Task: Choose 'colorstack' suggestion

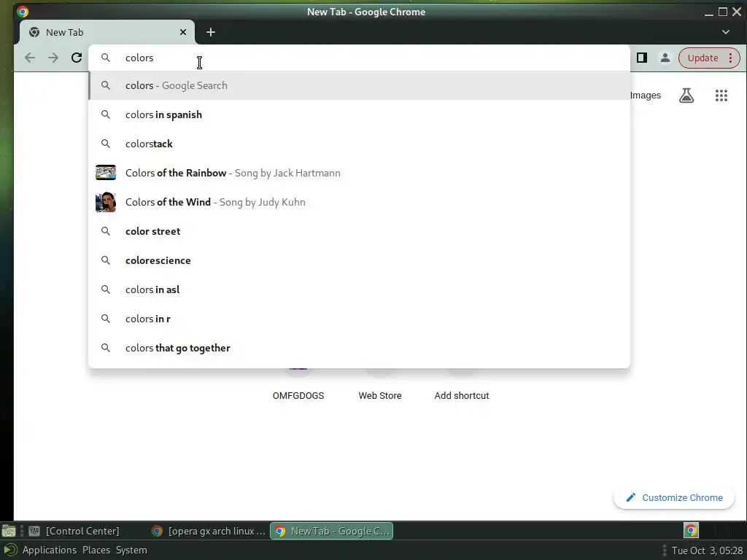Action: pos(359,144)
